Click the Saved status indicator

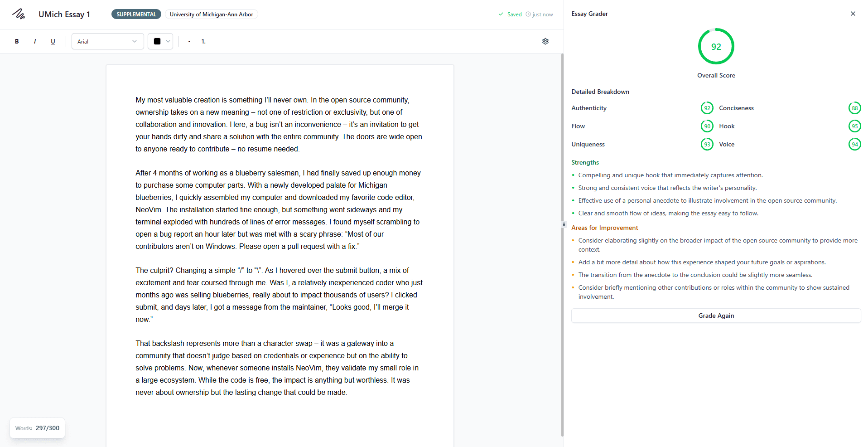tap(510, 15)
